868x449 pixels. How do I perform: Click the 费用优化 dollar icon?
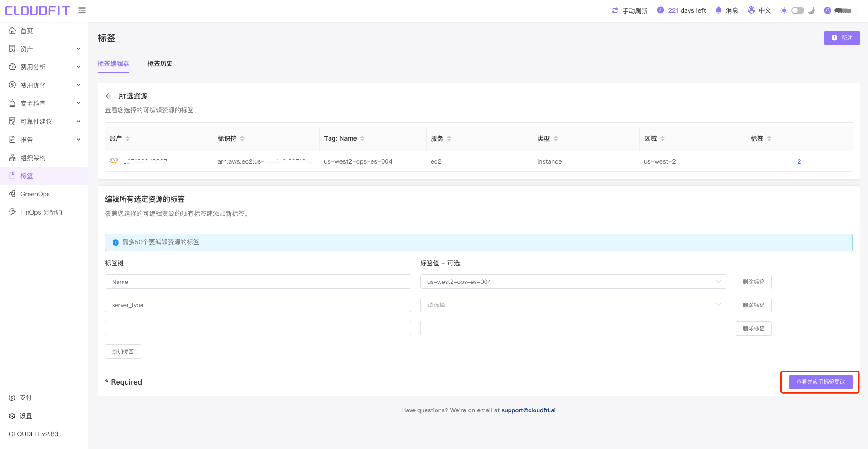(x=12, y=85)
